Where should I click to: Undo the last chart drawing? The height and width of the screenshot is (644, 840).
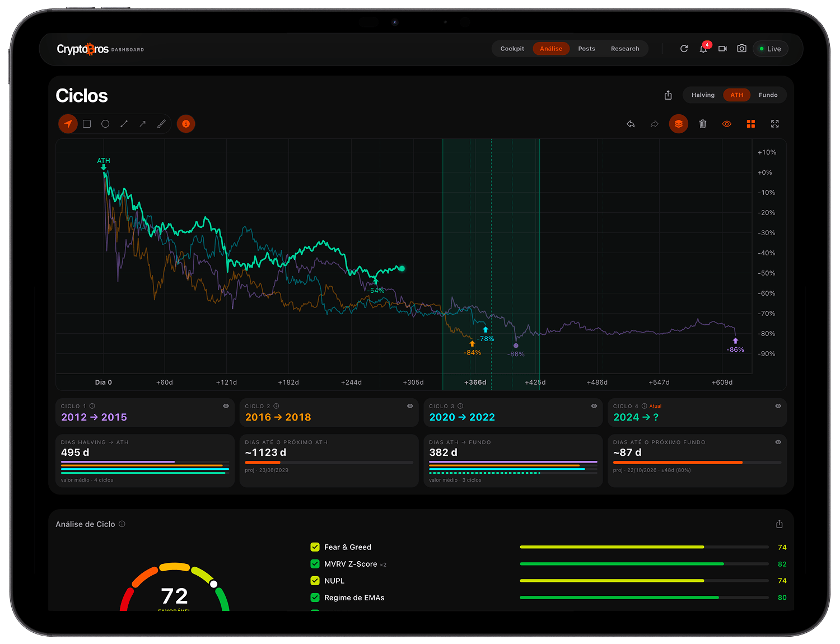(x=631, y=124)
